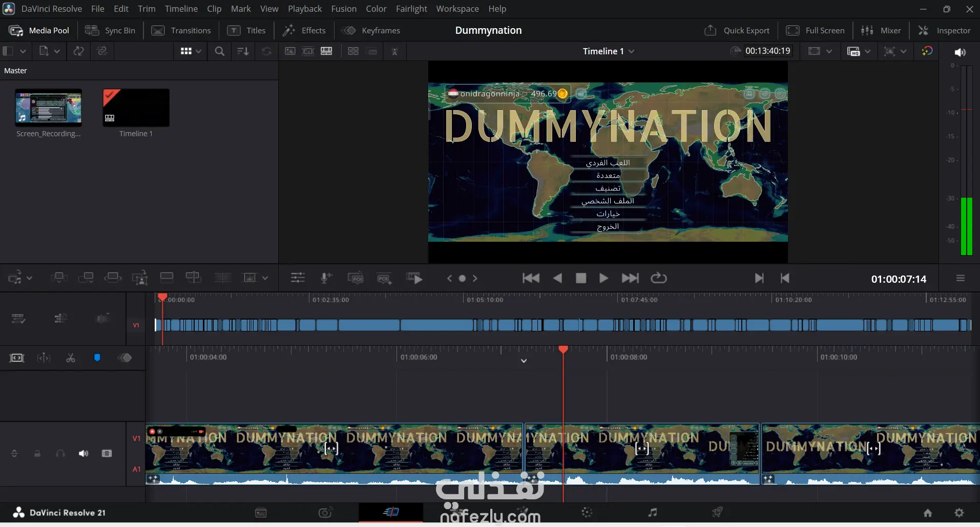Click the timecode clock icon beside 00:13:40:19
The width and height of the screenshot is (980, 527).
point(736,51)
